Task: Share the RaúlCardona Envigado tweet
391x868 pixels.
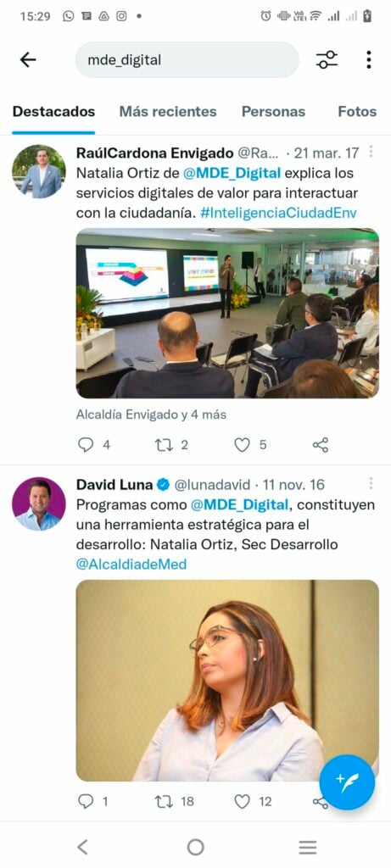Action: (x=321, y=445)
